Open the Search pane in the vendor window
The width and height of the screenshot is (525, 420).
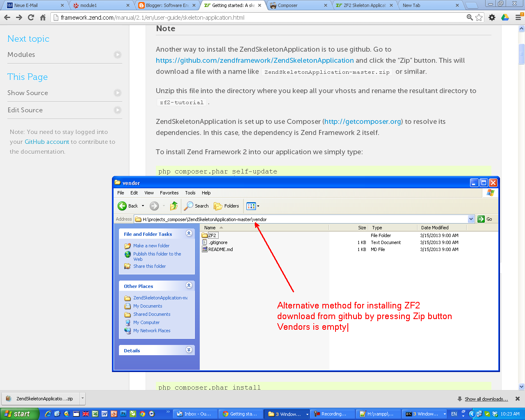196,206
